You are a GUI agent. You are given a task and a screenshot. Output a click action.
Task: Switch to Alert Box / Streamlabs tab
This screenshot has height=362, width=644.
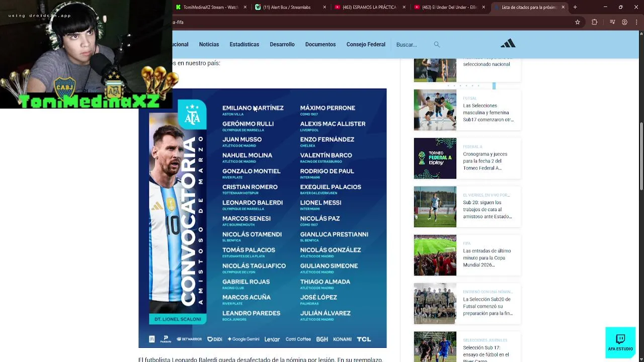tap(291, 7)
